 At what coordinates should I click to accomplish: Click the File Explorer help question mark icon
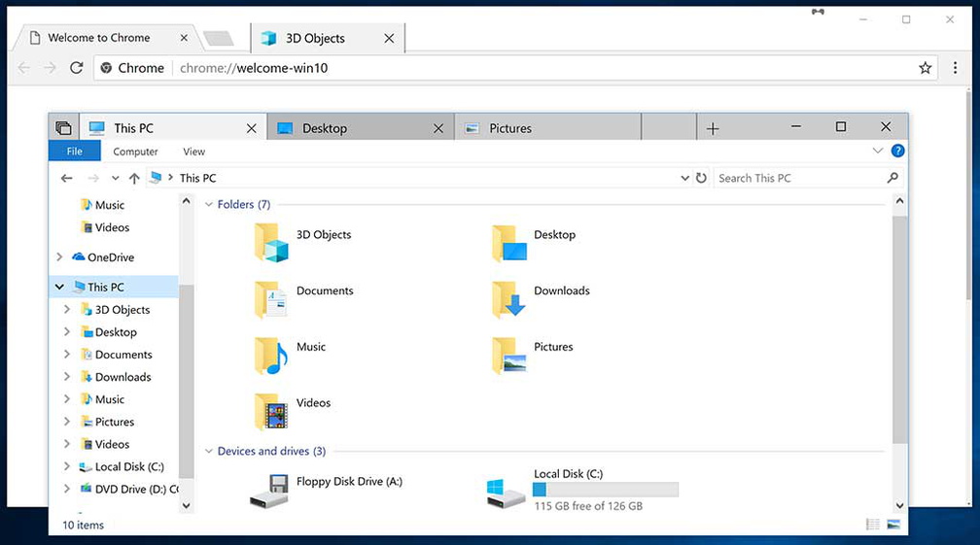click(897, 152)
